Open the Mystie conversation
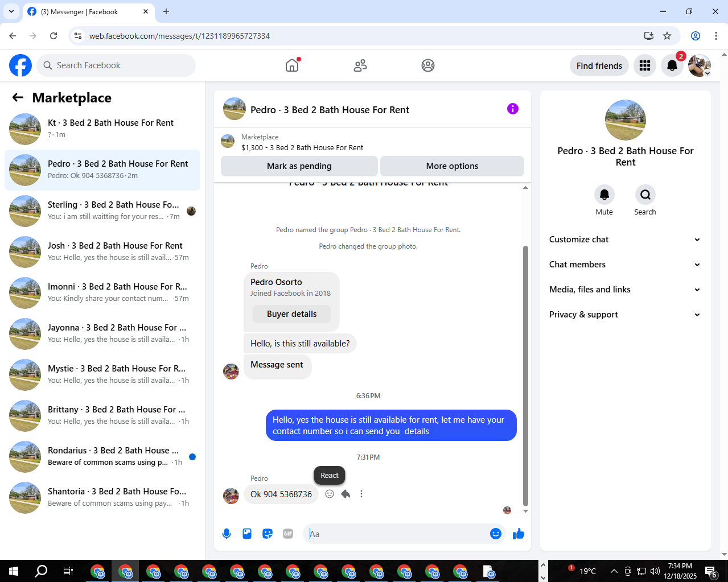The image size is (728, 582). (102, 375)
